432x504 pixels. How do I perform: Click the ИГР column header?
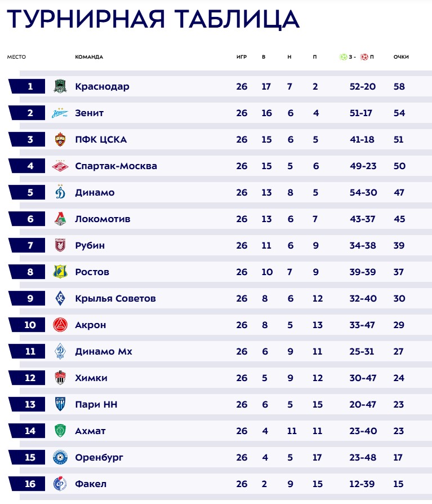coord(242,57)
